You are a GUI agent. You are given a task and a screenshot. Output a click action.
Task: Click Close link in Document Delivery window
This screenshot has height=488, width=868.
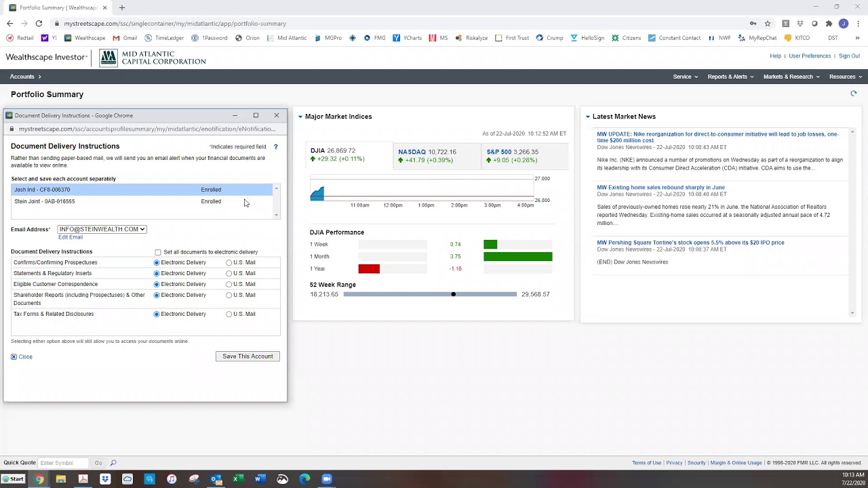(x=26, y=357)
